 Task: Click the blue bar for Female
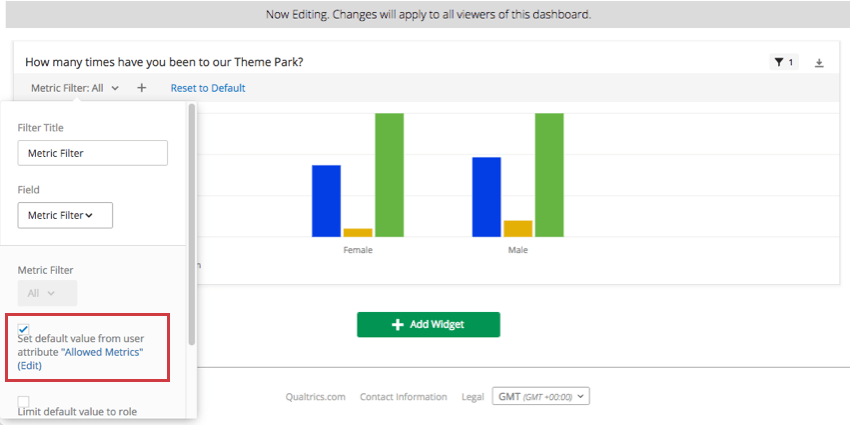[x=326, y=200]
